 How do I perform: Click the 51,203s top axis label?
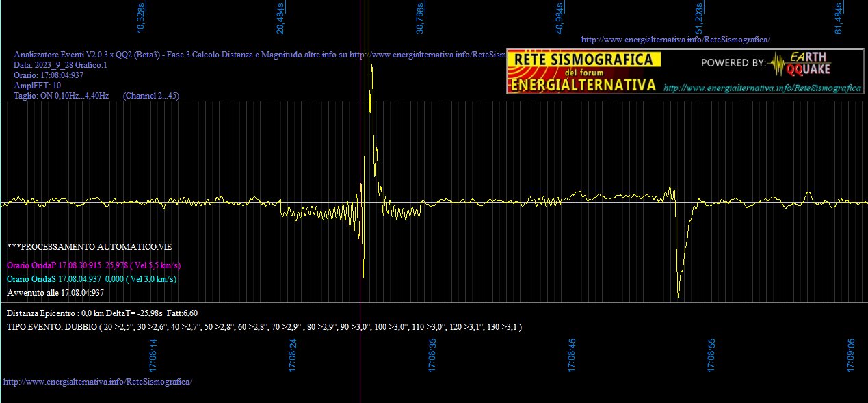point(699,19)
